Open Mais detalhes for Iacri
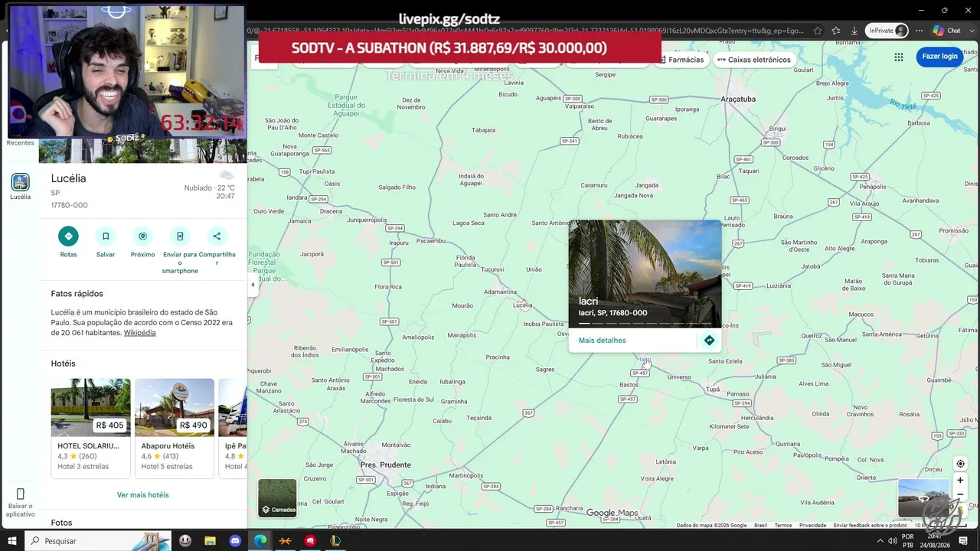 (602, 341)
